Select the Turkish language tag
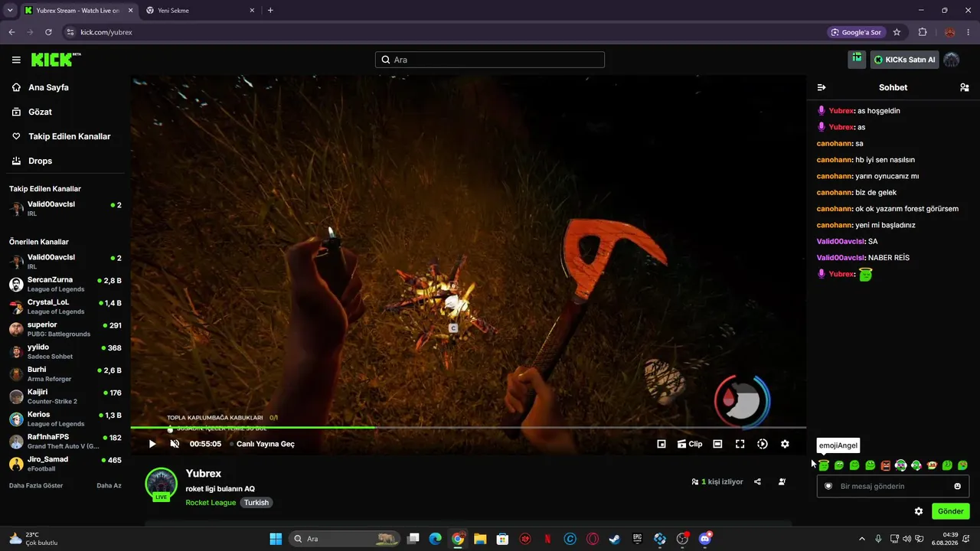980x551 pixels. [x=256, y=503]
